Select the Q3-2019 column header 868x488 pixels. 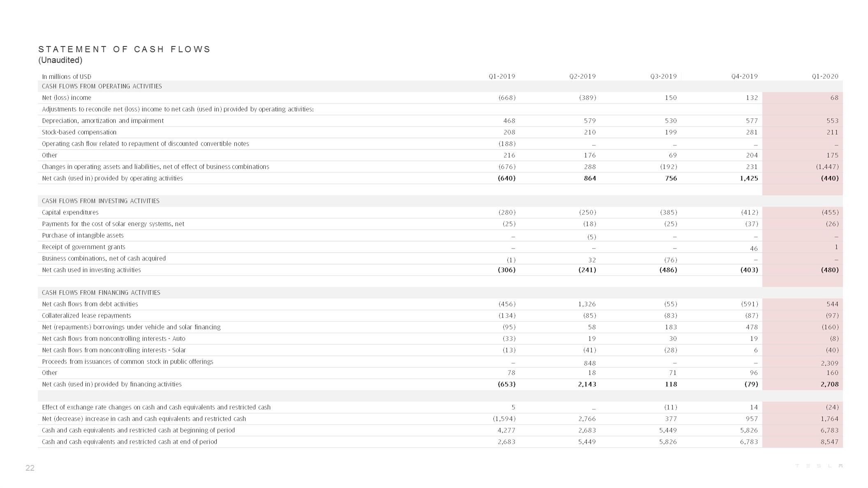click(x=663, y=76)
